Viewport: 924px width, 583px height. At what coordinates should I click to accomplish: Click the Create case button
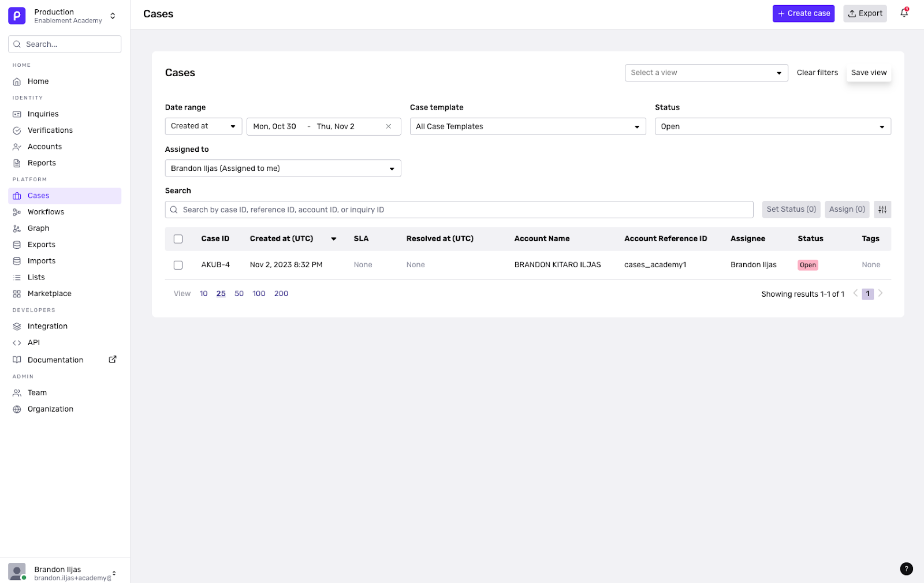[803, 13]
